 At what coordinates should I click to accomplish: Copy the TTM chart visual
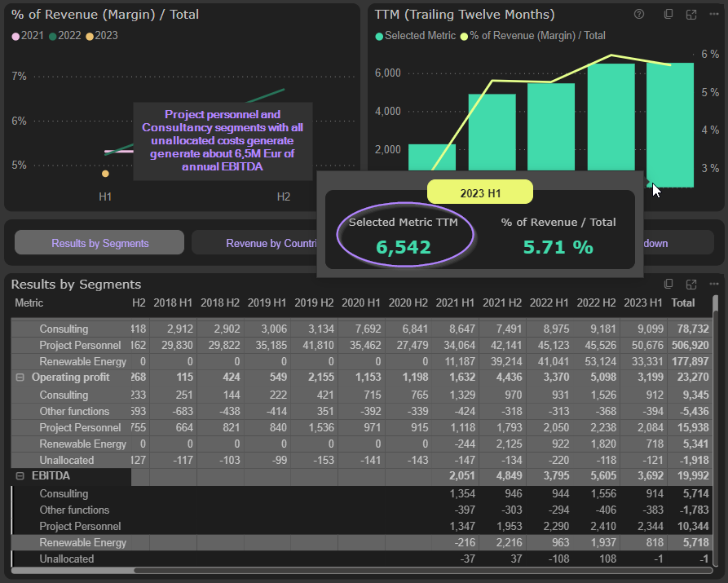668,14
